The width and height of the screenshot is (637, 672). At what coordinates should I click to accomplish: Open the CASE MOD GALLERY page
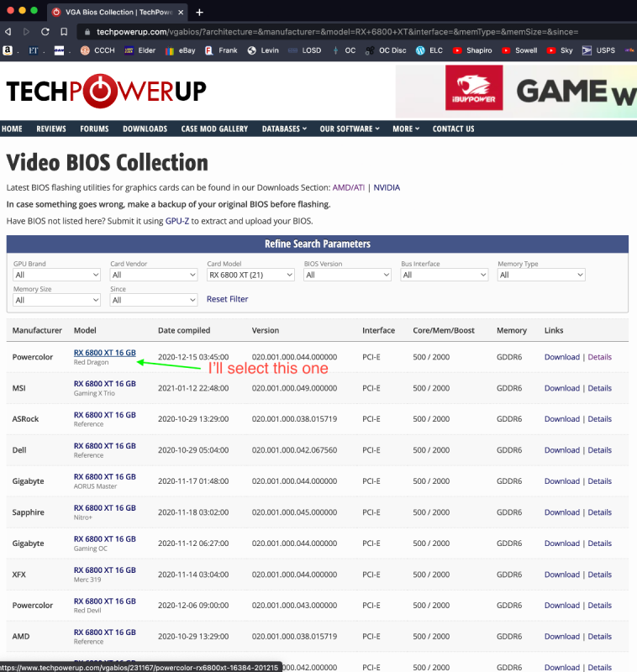tap(214, 129)
